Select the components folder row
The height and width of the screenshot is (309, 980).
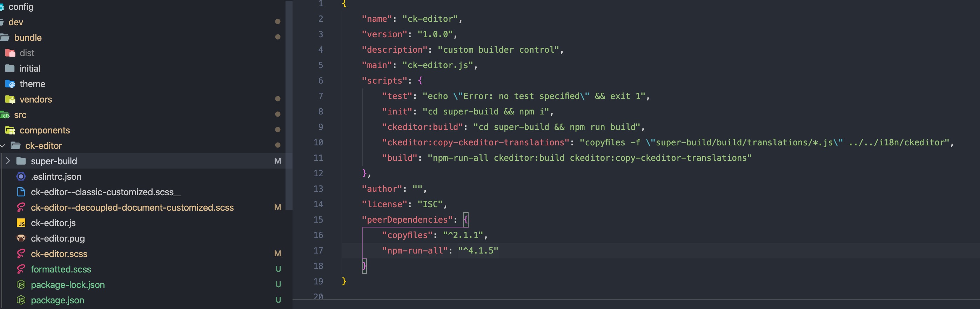[143, 130]
